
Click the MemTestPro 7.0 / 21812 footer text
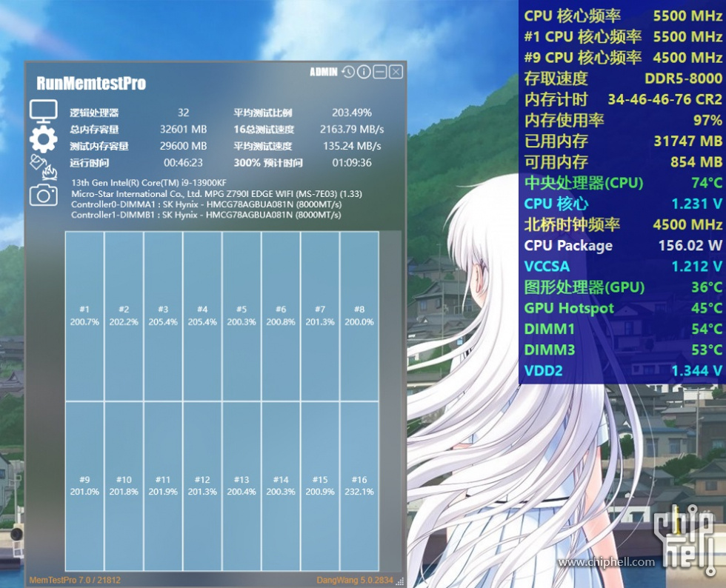(75, 580)
